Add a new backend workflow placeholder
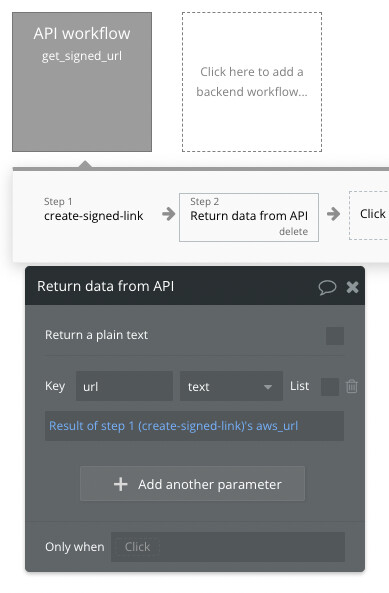The height and width of the screenshot is (593, 389). point(252,82)
